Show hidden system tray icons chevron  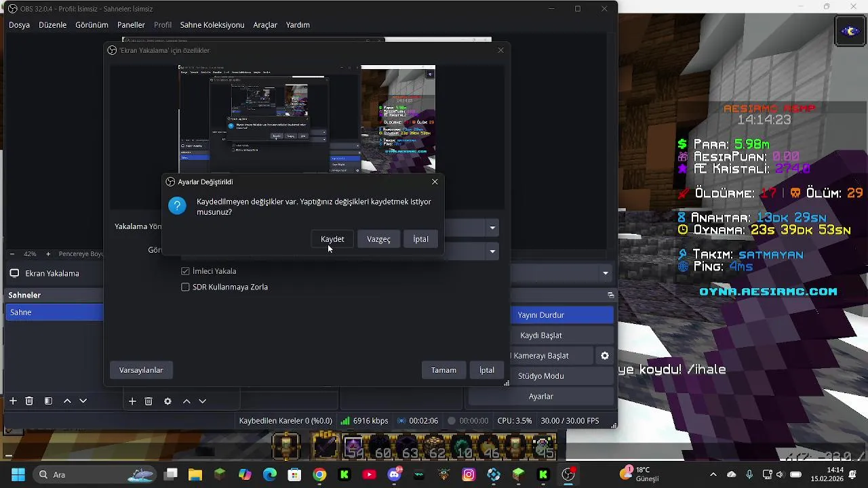click(x=713, y=474)
